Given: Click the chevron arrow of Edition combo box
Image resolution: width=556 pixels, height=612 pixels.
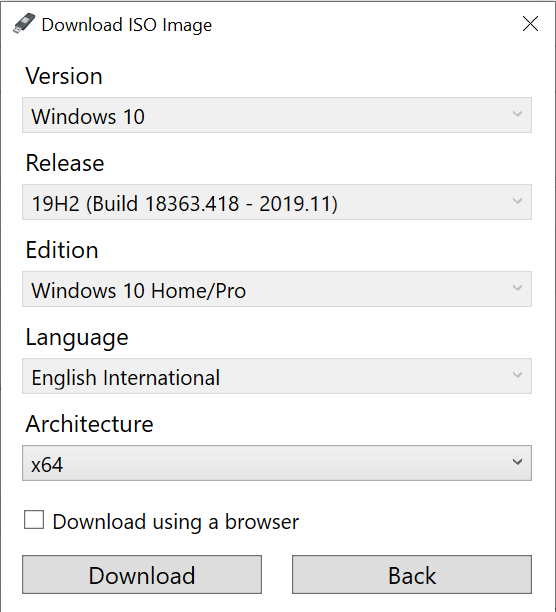Looking at the screenshot, I should [x=517, y=288].
